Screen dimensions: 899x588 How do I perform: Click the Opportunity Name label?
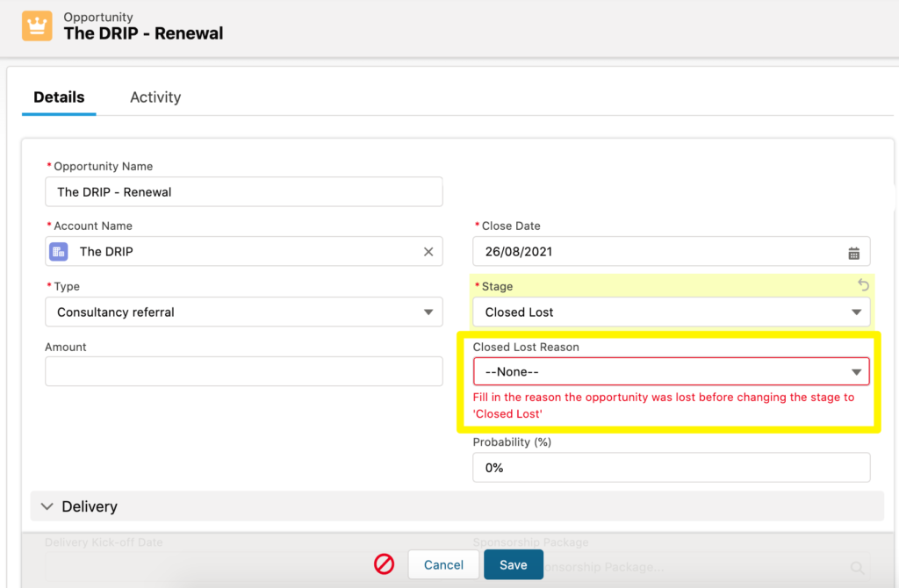(x=104, y=166)
